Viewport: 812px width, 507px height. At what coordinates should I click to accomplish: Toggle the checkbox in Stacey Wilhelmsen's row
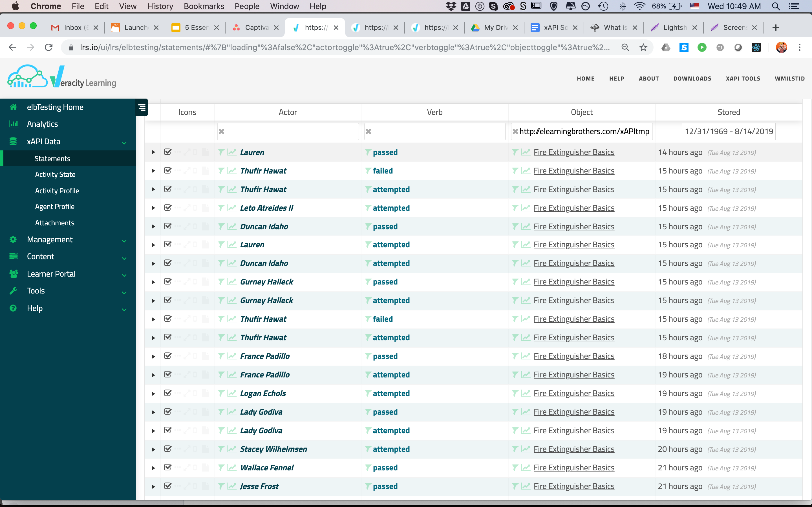pyautogui.click(x=168, y=449)
